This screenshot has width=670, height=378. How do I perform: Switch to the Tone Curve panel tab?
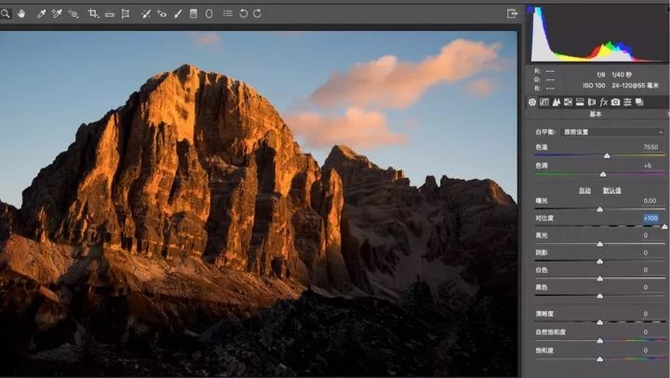pyautogui.click(x=544, y=102)
